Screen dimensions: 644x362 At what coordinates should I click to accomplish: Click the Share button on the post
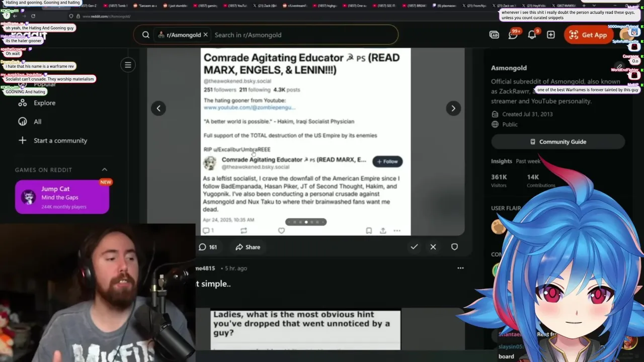click(x=248, y=247)
